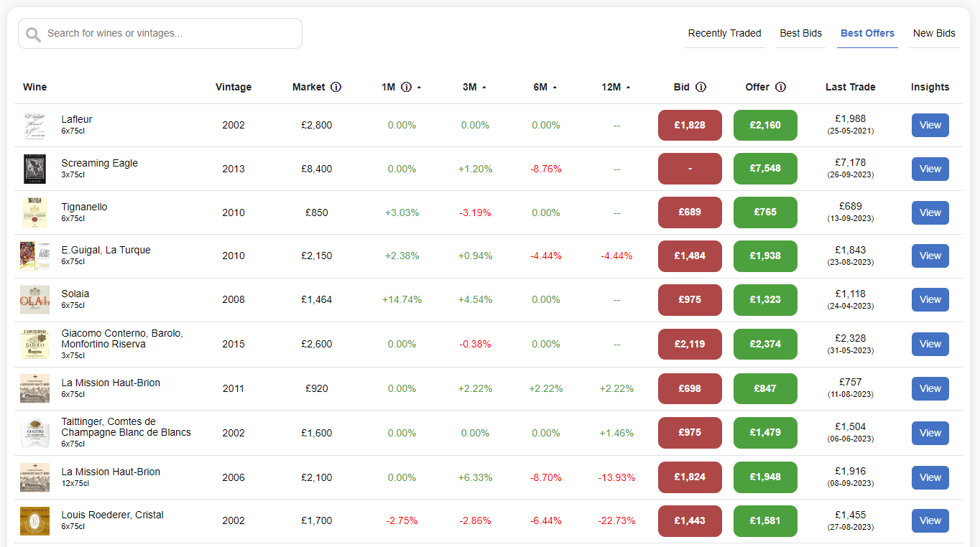Click Solaia £975 bid button
Viewport: 980px width, 547px height.
coord(690,299)
